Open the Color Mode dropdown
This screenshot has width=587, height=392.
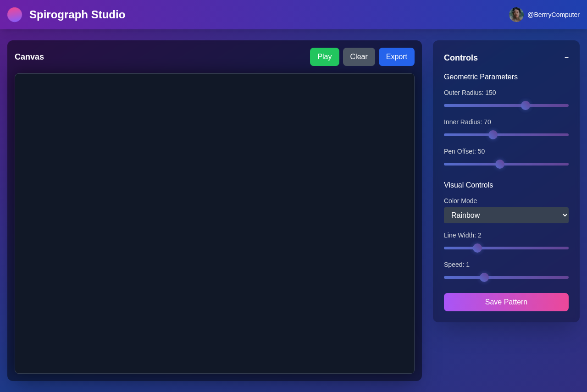[x=506, y=215]
